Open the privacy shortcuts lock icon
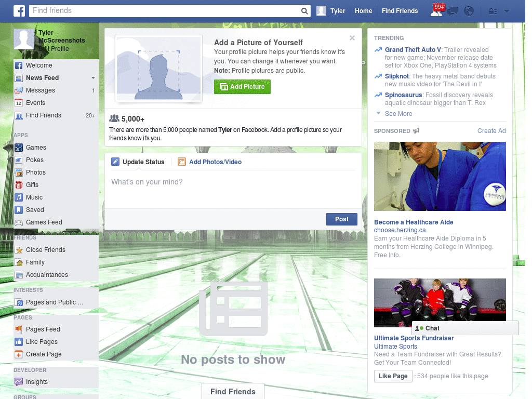The image size is (532, 399). [x=493, y=11]
